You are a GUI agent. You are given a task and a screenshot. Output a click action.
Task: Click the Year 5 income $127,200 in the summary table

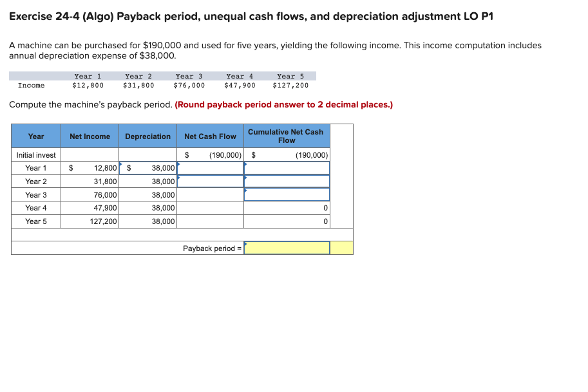click(x=290, y=84)
